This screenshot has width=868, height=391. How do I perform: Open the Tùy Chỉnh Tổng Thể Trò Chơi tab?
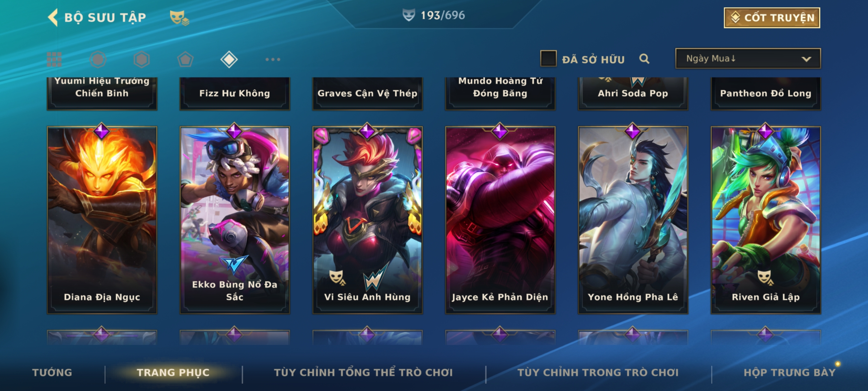coord(363,373)
